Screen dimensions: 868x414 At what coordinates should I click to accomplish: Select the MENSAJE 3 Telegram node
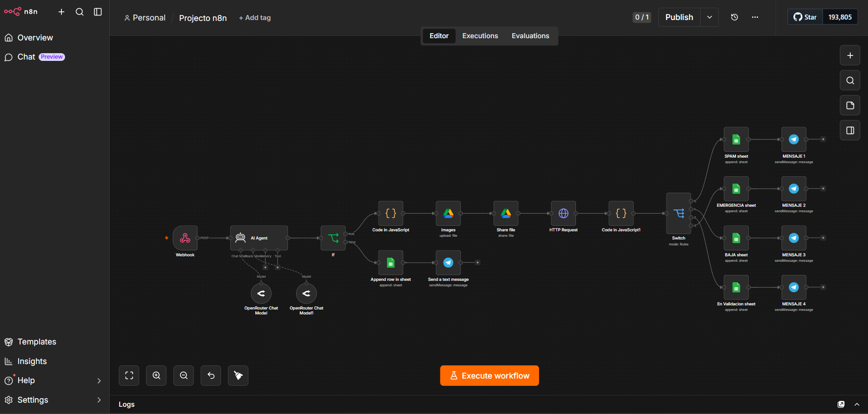pyautogui.click(x=794, y=238)
